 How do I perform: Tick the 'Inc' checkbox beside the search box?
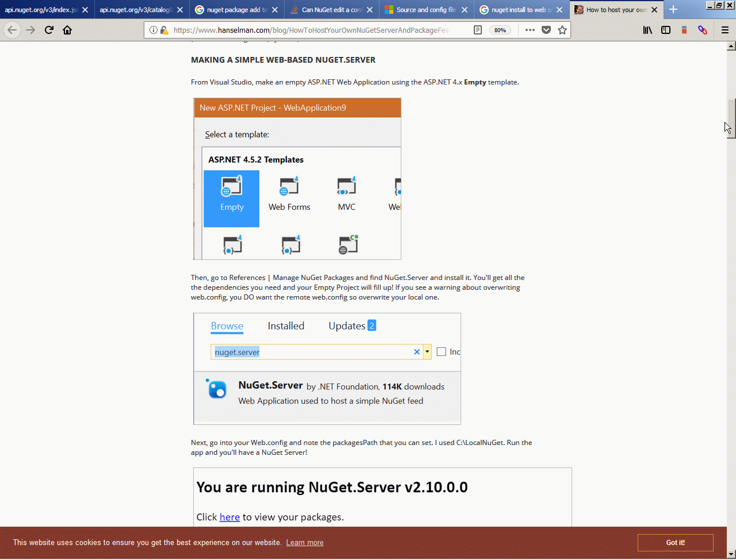[442, 352]
